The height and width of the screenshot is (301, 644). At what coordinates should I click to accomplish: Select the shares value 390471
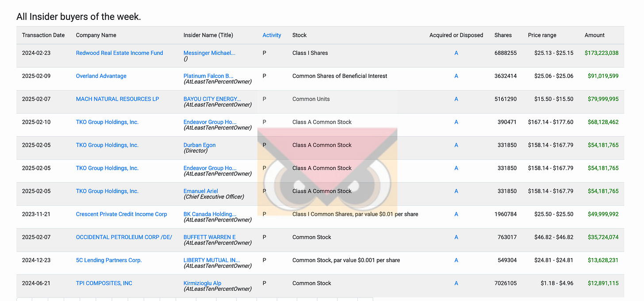pos(507,122)
